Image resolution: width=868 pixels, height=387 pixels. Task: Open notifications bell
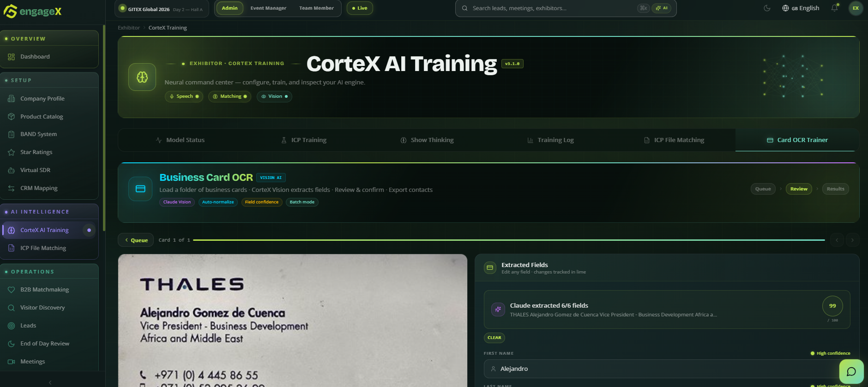[x=834, y=8]
